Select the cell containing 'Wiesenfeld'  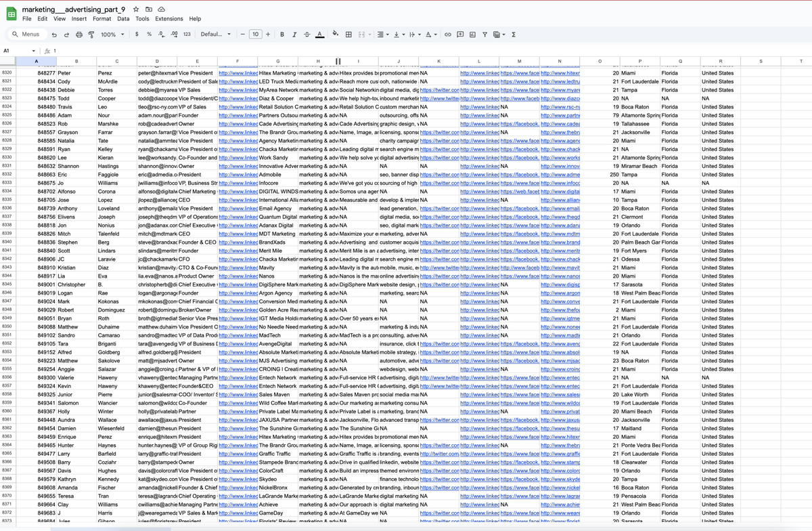coord(116,428)
